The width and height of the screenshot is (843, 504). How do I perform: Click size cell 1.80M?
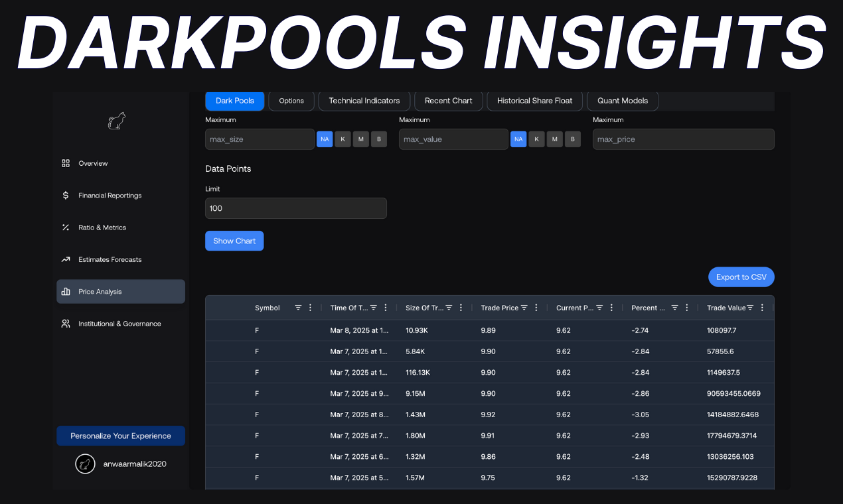416,436
